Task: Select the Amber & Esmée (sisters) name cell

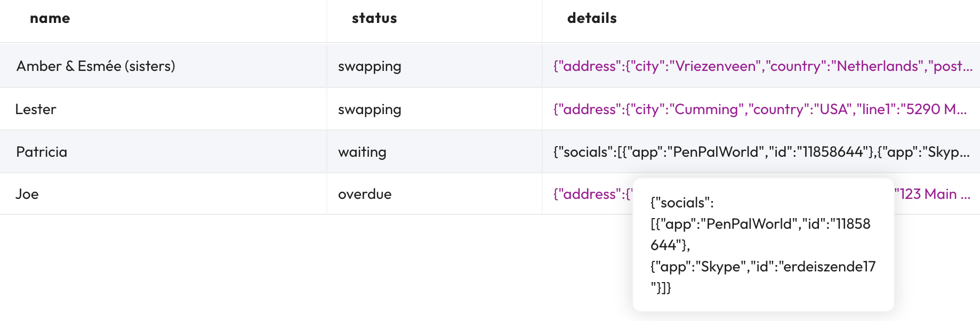Action: 96,66
